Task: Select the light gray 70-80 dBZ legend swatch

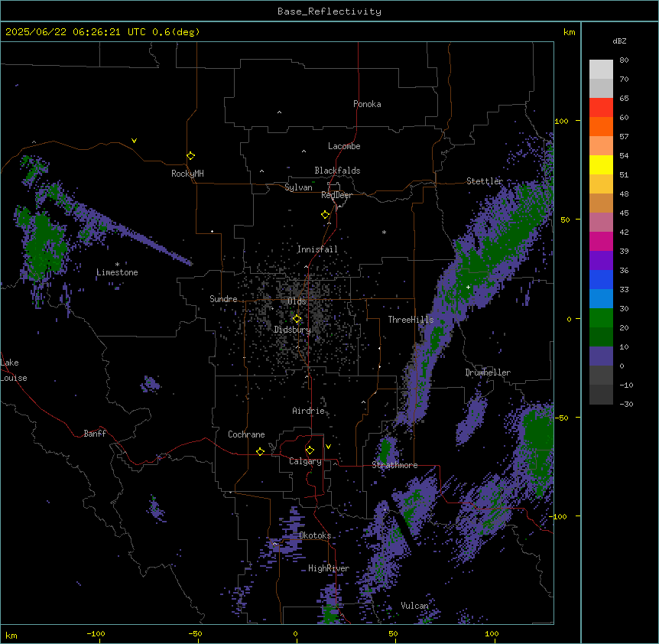Action: tap(601, 70)
